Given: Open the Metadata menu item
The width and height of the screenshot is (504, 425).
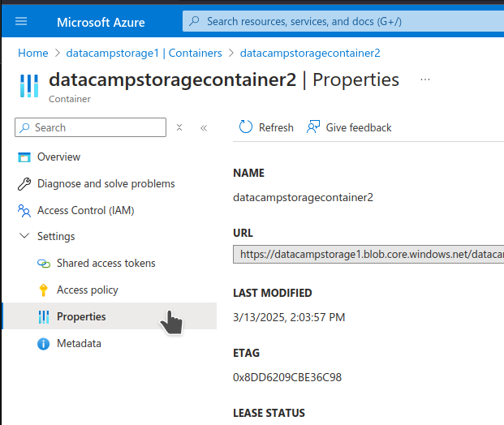Looking at the screenshot, I should click(x=79, y=344).
